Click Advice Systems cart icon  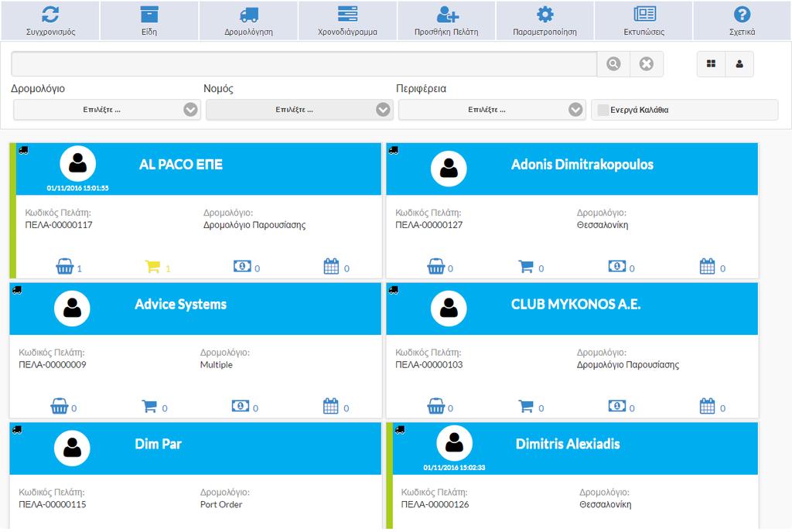coord(149,406)
